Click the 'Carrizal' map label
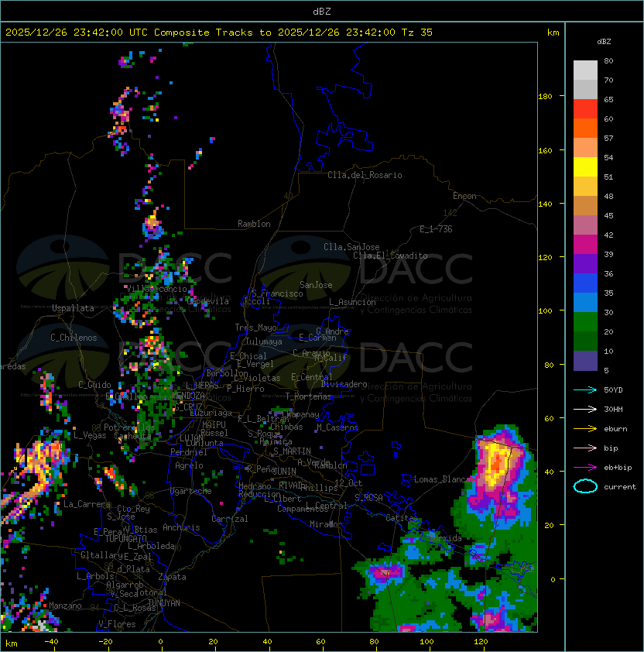Screen dimensions: 644x652 click(230, 519)
